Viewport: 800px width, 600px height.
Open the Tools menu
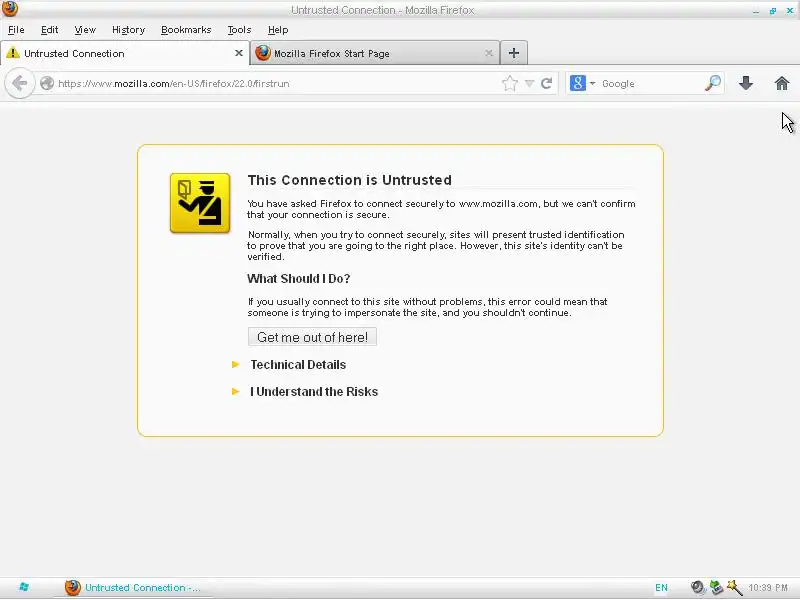pyautogui.click(x=239, y=30)
